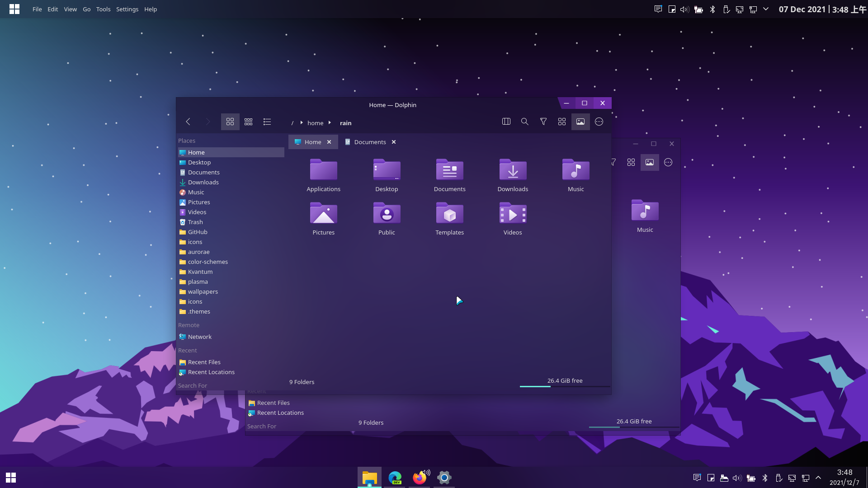Open Network under Remote section
The height and width of the screenshot is (488, 868).
[231, 337]
